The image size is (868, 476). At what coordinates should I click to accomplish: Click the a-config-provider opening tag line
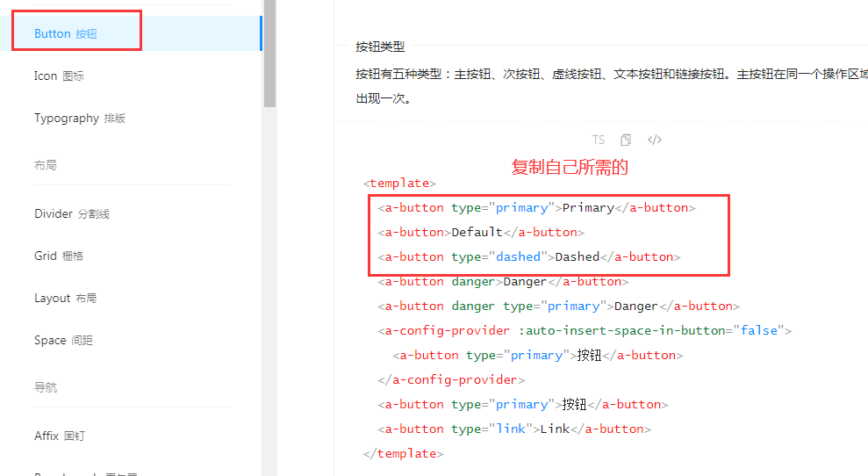pyautogui.click(x=585, y=330)
